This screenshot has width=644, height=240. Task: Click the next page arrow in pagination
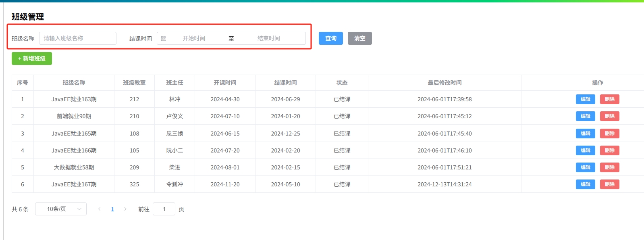tap(125, 209)
